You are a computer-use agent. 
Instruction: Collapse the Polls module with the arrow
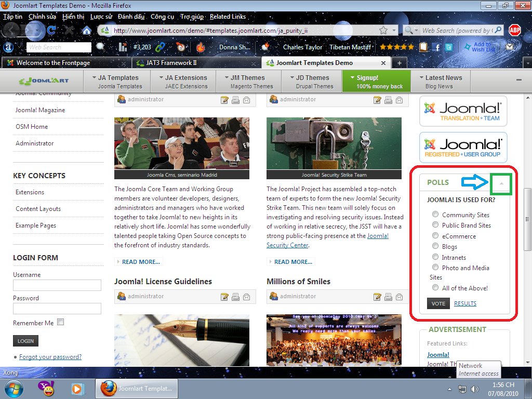501,183
